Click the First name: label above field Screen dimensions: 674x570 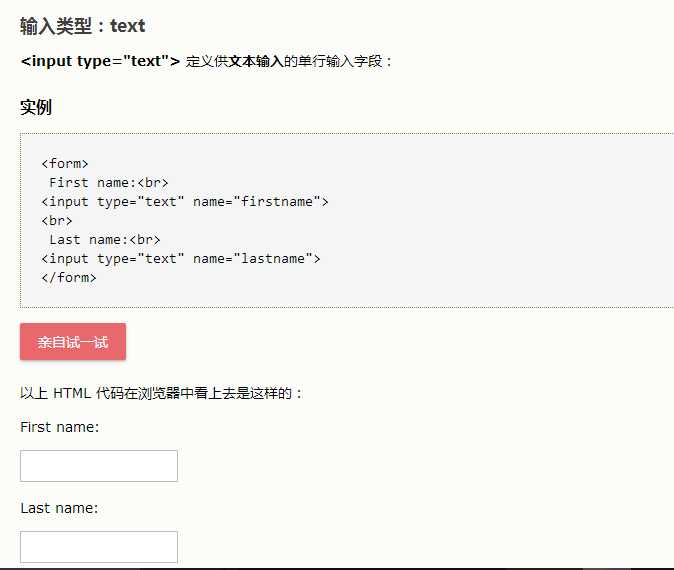[x=59, y=427]
